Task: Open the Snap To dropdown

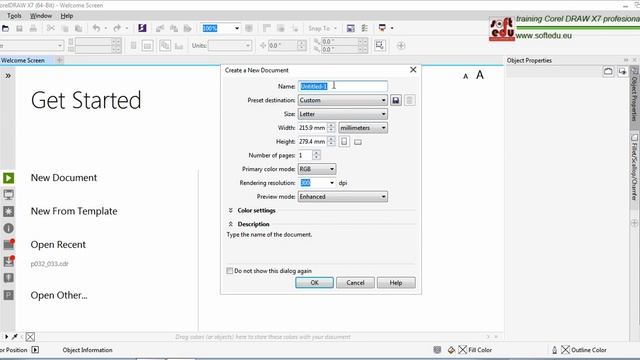Action: [x=322, y=28]
